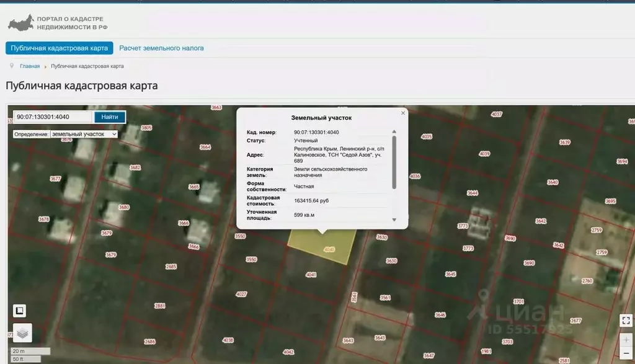Viewport: 635px width, 364px height.
Task: Close the Земельный участок info popup
Action: [x=403, y=113]
